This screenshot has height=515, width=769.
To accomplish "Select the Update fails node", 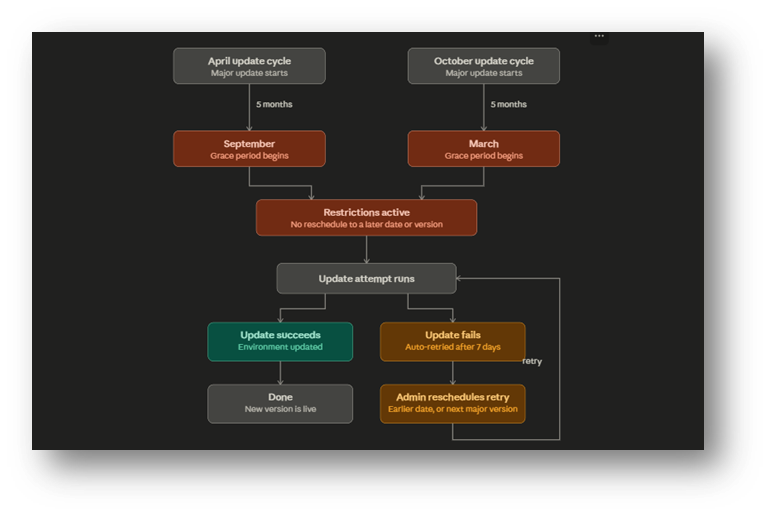I will point(453,342).
